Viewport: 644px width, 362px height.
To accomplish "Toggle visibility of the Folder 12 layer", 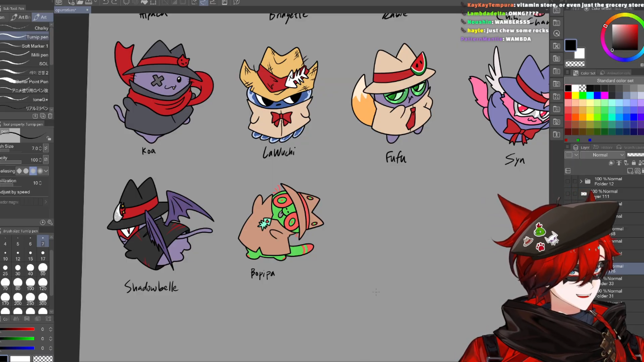I will click(x=568, y=181).
